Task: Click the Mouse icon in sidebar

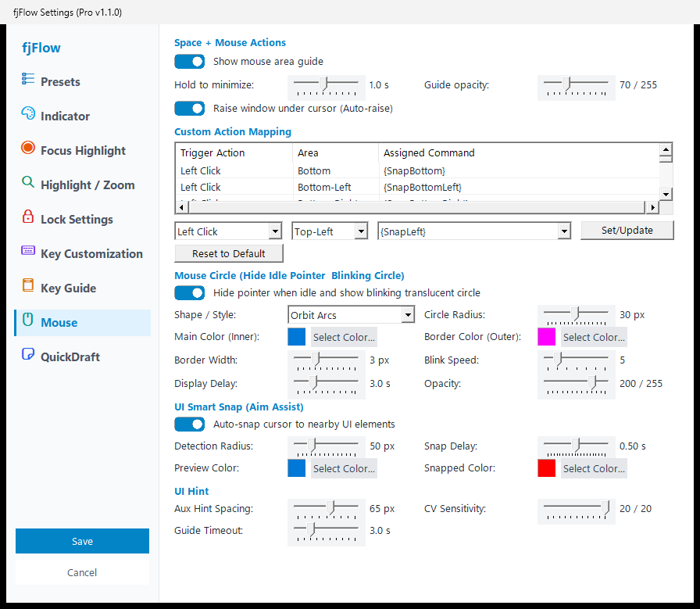Action: [x=27, y=320]
